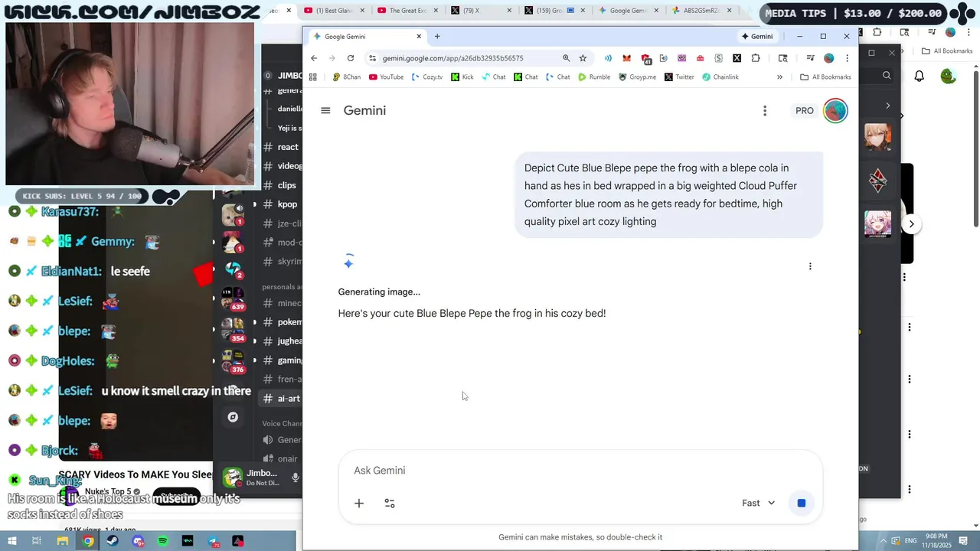This screenshot has height=551, width=980.
Task: Open the Cozy.tv bookmark
Action: [x=427, y=77]
